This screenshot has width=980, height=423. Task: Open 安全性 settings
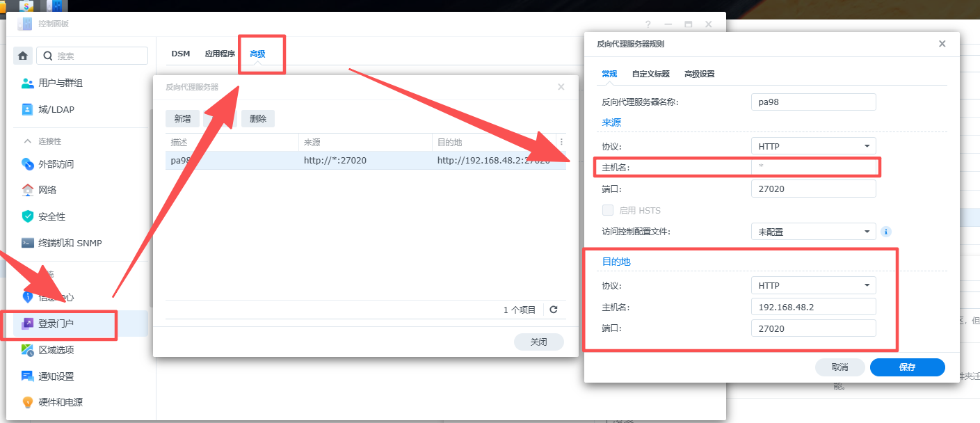[51, 216]
